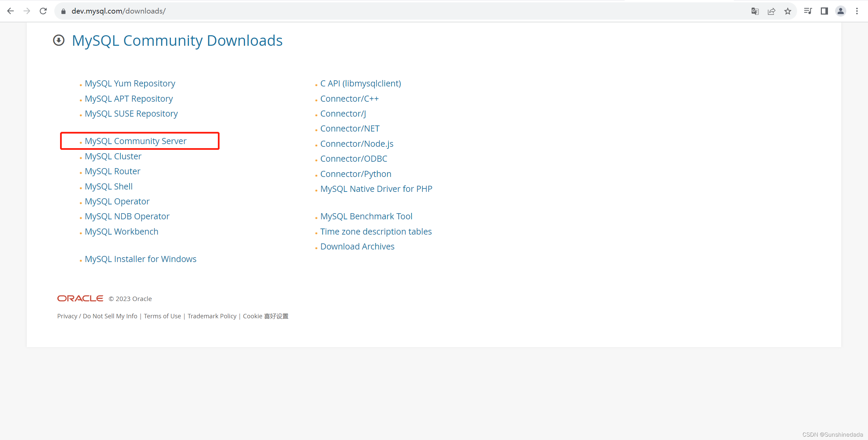
Task: Toggle the browser side panel icon
Action: (x=824, y=11)
